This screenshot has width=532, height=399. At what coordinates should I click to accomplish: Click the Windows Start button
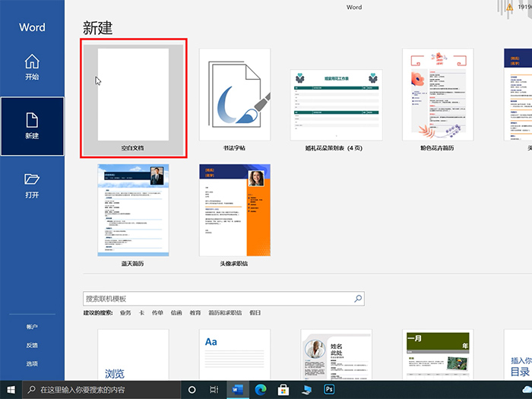pos(11,389)
